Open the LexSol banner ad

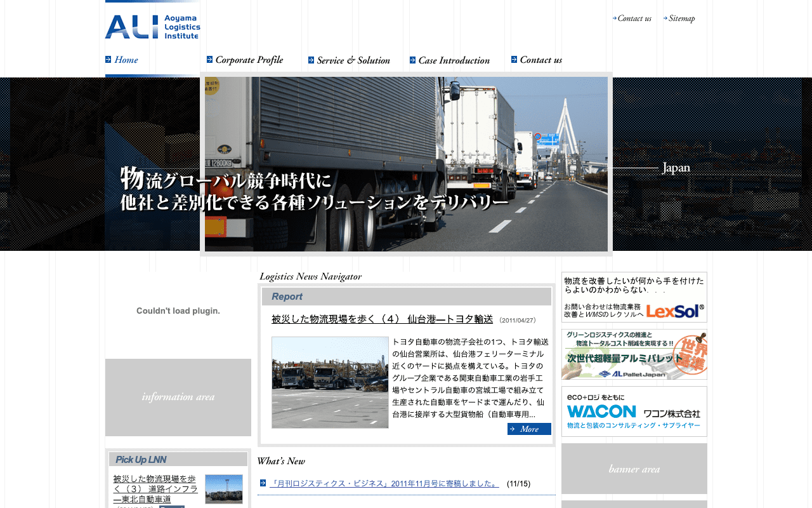(634, 297)
